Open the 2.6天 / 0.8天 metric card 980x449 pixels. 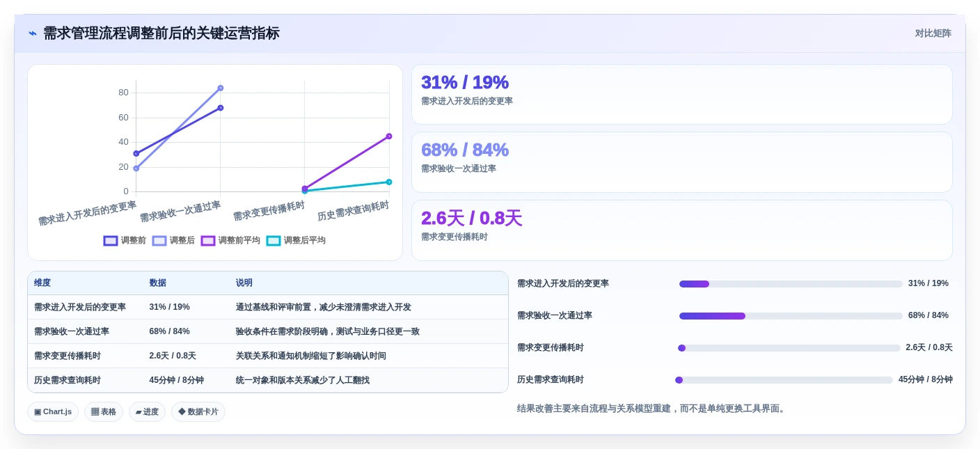tap(681, 230)
